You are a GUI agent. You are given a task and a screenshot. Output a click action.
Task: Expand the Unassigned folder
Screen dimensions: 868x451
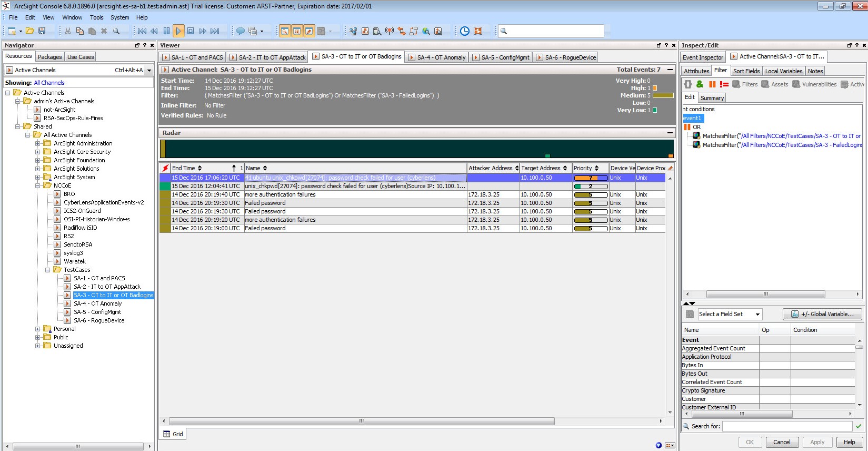pyautogui.click(x=38, y=346)
